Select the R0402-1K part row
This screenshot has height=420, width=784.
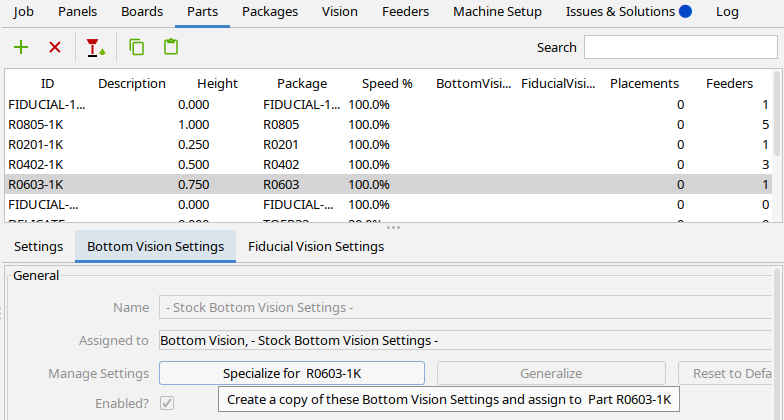36,164
